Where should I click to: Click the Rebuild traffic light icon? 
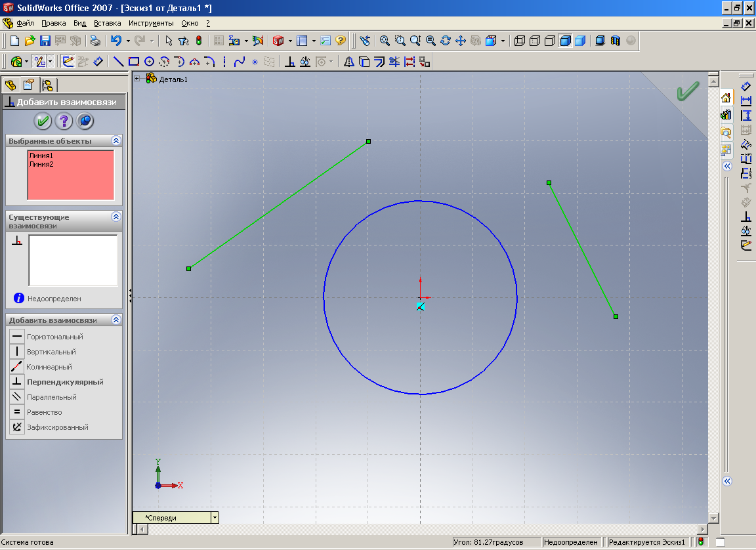coord(199,41)
